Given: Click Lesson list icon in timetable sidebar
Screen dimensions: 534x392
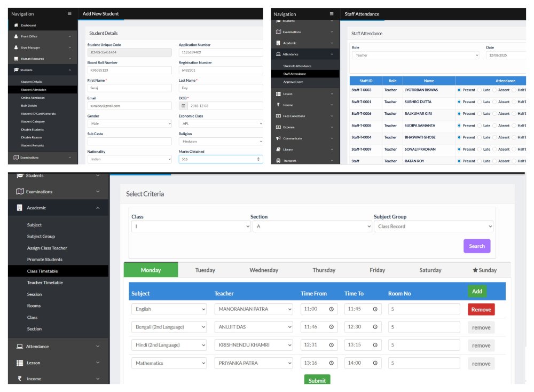Looking at the screenshot, I should point(20,363).
